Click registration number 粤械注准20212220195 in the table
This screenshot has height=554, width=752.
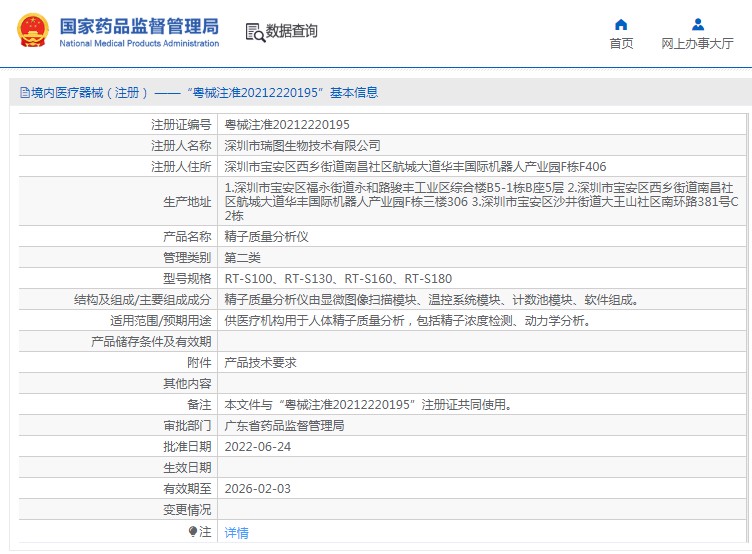pyautogui.click(x=287, y=125)
